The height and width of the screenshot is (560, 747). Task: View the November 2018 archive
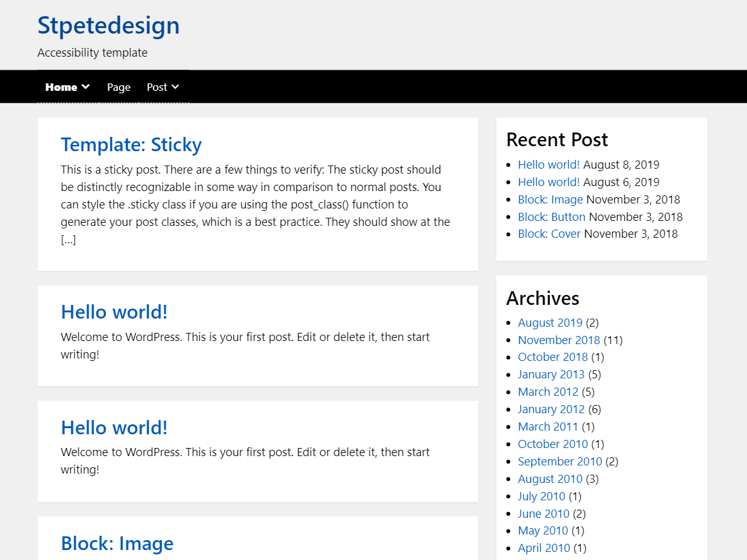(559, 340)
